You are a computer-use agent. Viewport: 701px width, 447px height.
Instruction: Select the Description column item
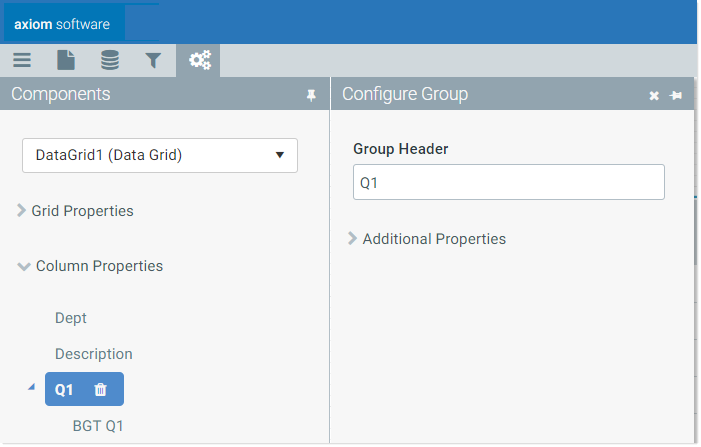point(93,354)
